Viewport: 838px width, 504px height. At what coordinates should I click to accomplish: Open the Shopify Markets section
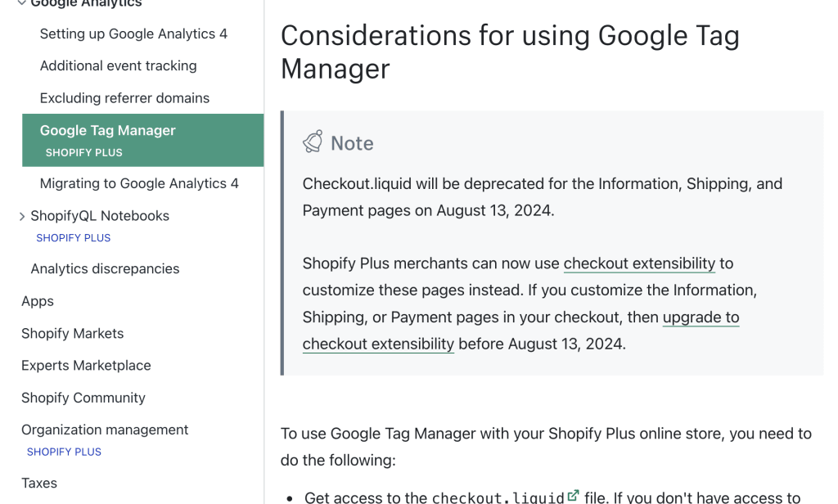(72, 334)
